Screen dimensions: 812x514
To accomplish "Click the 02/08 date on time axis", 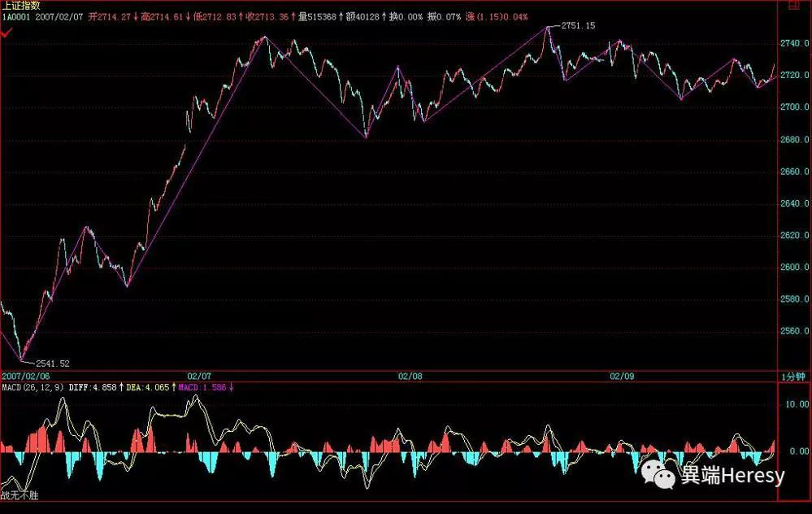I will click(x=410, y=377).
